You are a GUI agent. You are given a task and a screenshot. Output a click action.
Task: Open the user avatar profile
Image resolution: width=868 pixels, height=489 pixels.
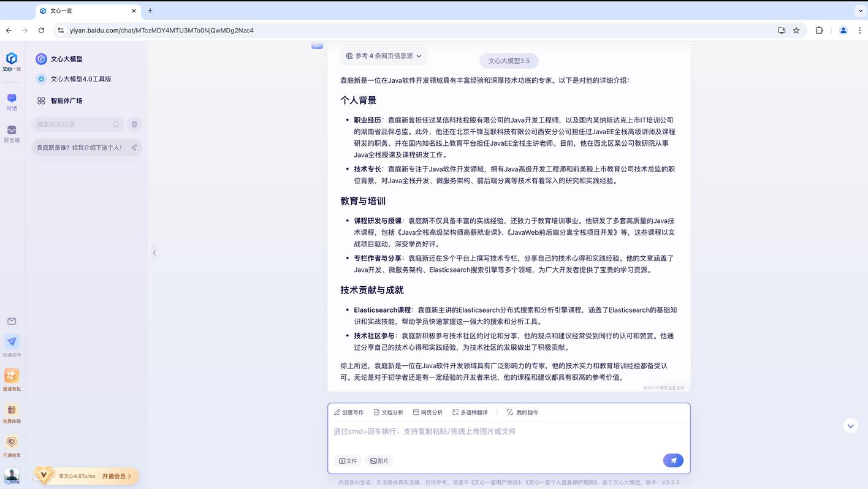click(x=12, y=476)
